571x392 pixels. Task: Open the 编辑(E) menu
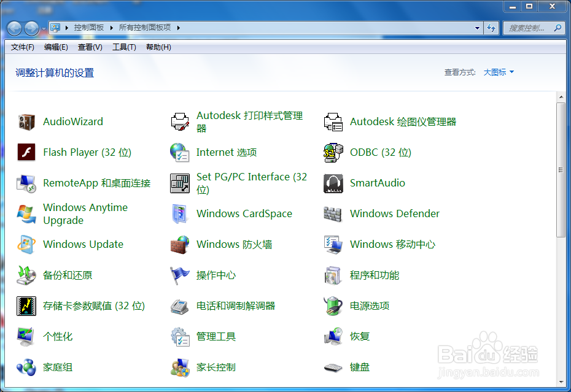pyautogui.click(x=56, y=47)
